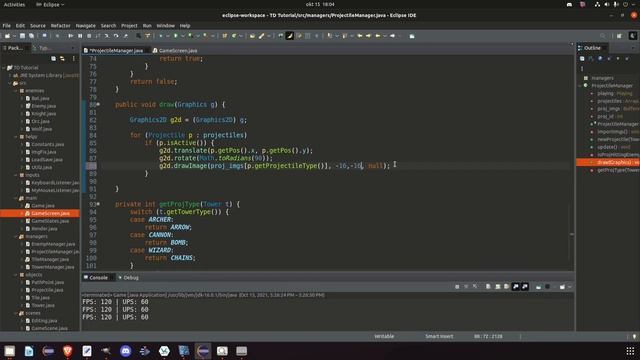Collapse the scenes package
This screenshot has width=640, height=360.
pos(16,313)
